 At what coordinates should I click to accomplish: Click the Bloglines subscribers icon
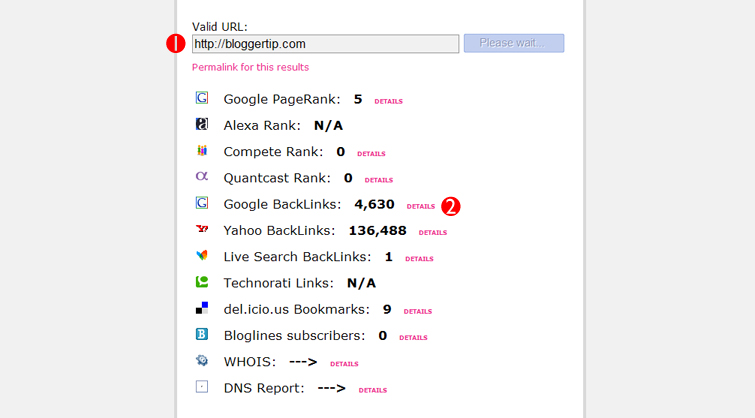pos(202,334)
